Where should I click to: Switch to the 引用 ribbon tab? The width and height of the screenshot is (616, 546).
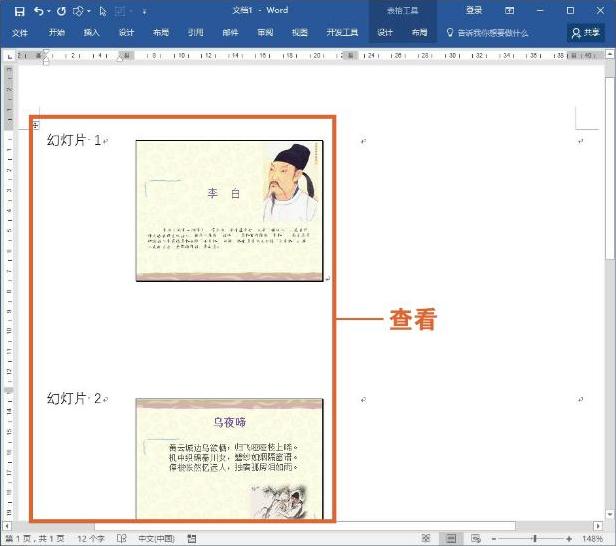click(x=196, y=32)
